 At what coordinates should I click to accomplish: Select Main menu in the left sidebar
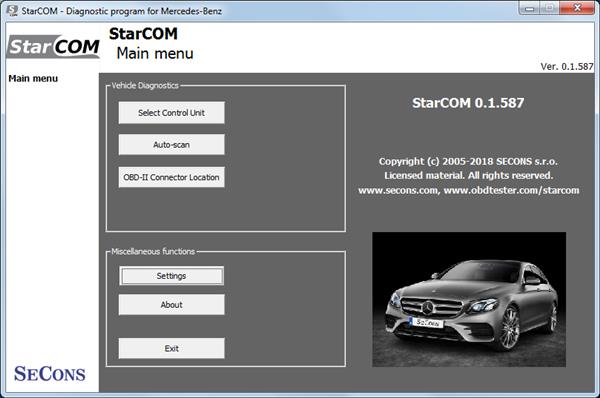(x=33, y=78)
